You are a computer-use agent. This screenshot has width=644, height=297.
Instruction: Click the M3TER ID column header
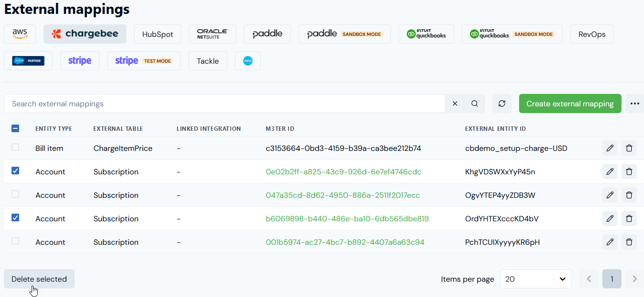click(x=280, y=129)
